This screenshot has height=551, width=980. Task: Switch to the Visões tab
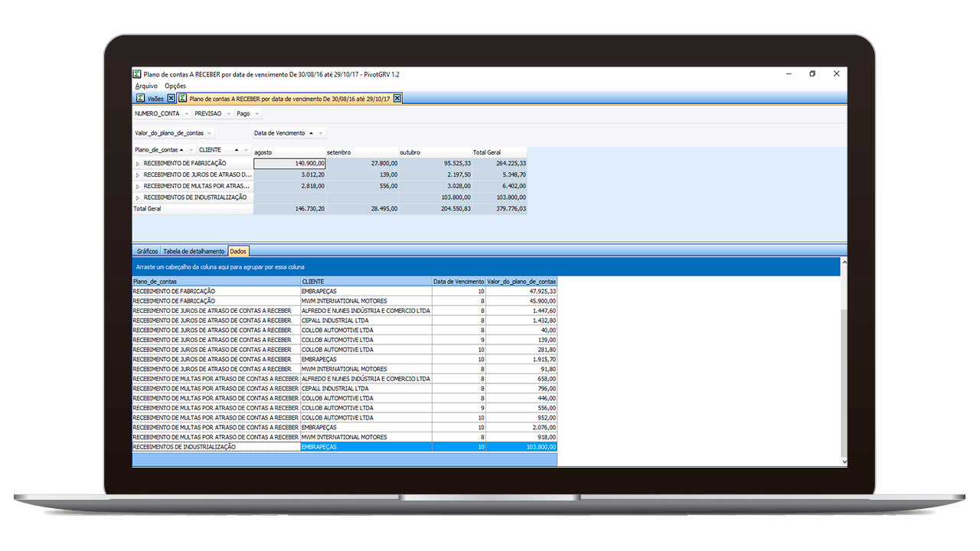(x=155, y=99)
